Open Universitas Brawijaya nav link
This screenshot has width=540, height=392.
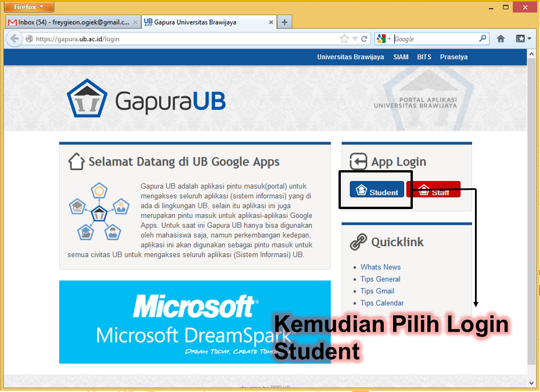click(x=350, y=57)
